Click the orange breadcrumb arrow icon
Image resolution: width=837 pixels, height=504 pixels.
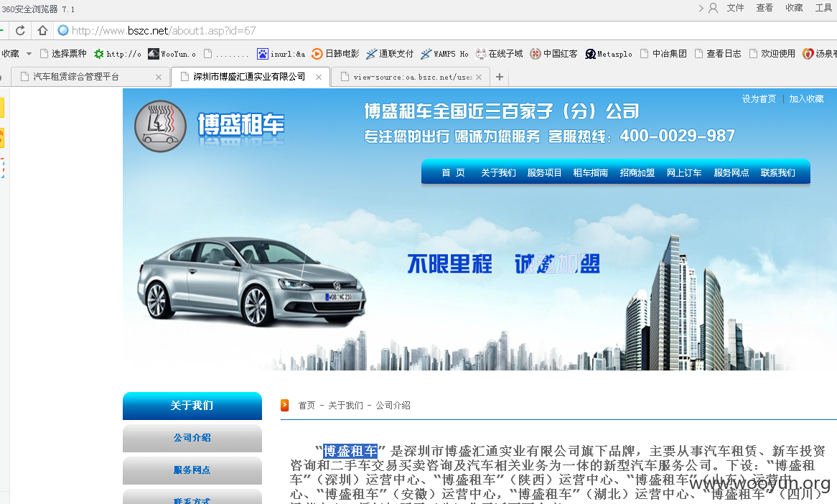pyautogui.click(x=285, y=405)
